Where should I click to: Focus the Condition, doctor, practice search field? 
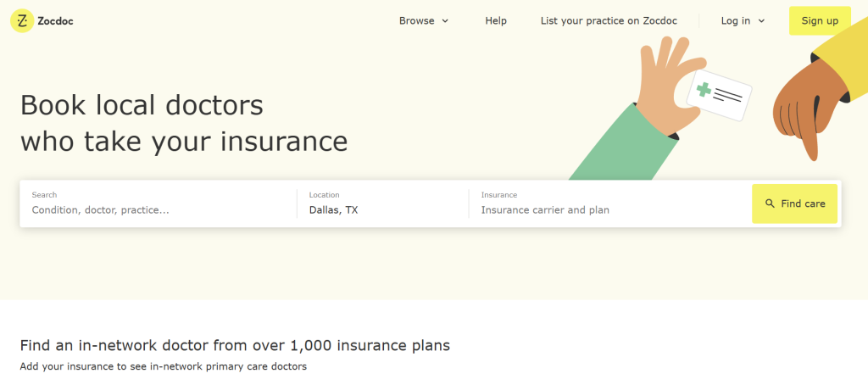pyautogui.click(x=157, y=209)
